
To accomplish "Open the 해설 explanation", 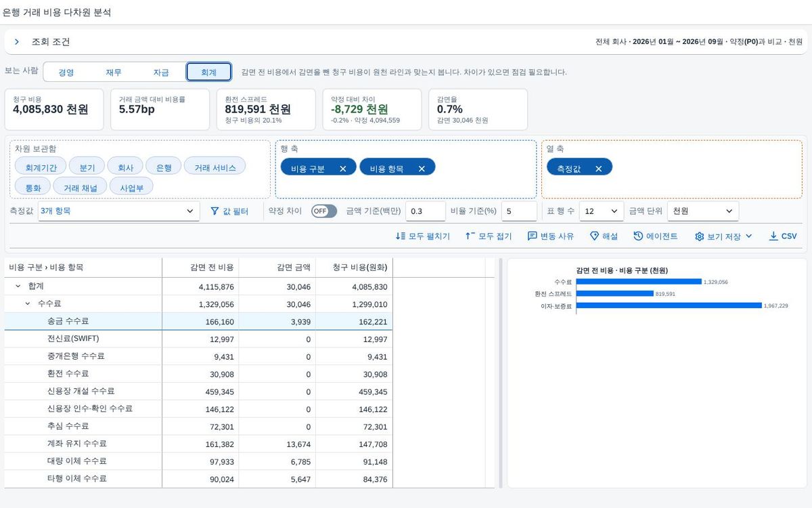I will tap(604, 236).
